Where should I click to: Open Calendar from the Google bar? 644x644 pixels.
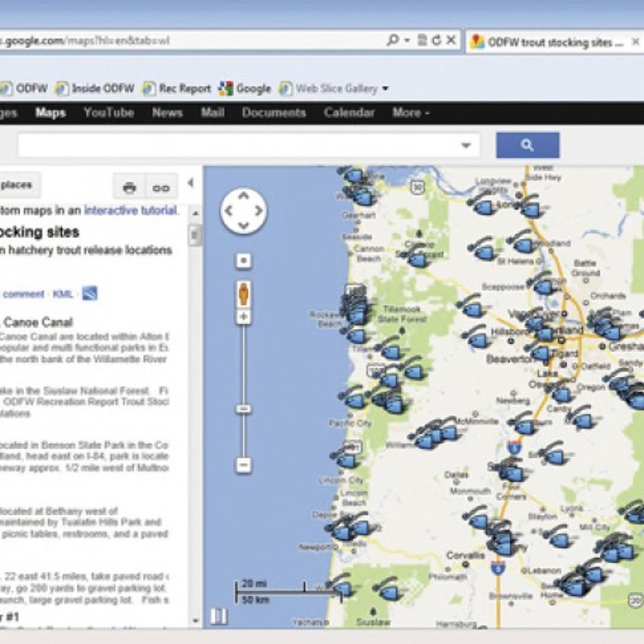(349, 113)
